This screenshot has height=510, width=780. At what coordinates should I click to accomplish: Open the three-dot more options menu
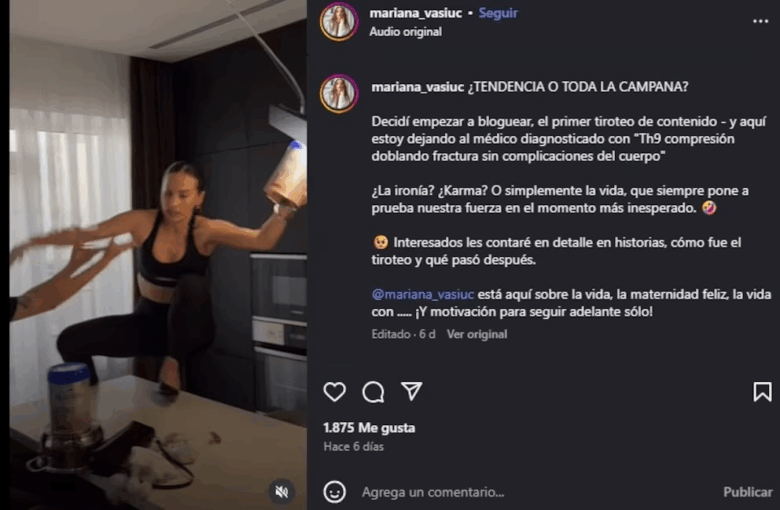[760, 21]
